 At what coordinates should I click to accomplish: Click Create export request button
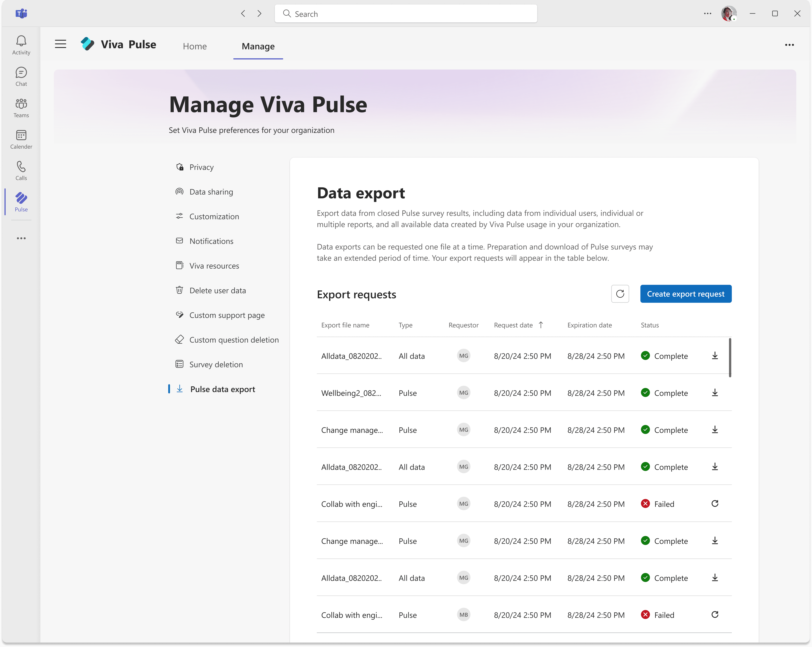point(685,294)
